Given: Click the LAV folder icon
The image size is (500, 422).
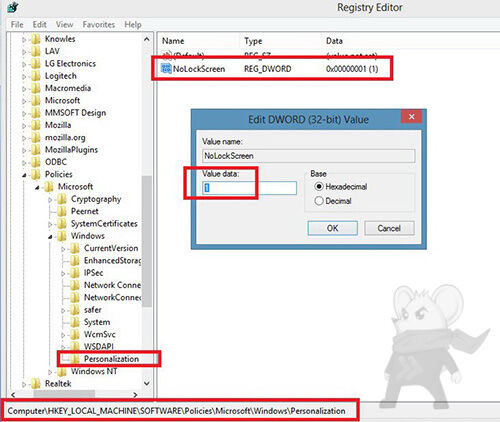Looking at the screenshot, I should pos(36,52).
